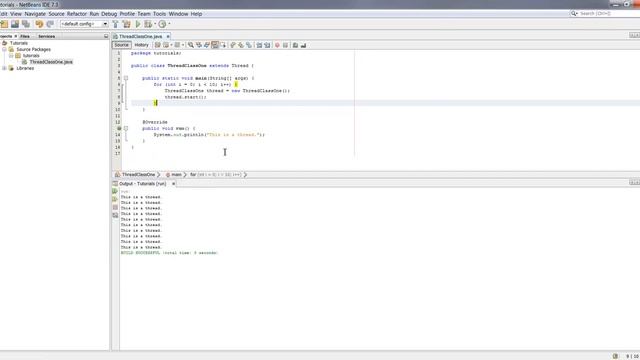
Task: Open the Profile menu
Action: 127,14
